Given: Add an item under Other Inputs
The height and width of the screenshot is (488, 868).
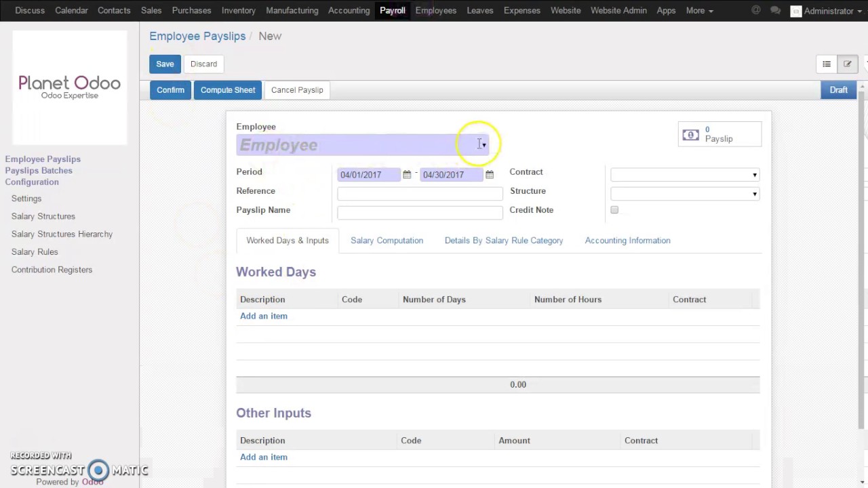Looking at the screenshot, I should point(264,457).
